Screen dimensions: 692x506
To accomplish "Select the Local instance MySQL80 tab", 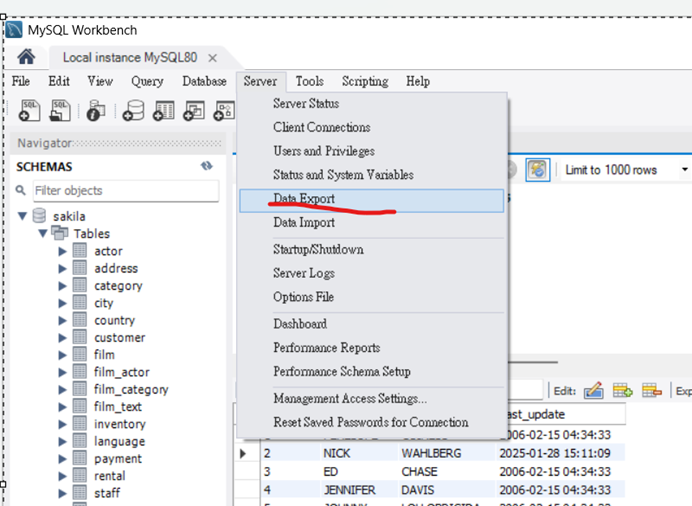I will (x=130, y=58).
